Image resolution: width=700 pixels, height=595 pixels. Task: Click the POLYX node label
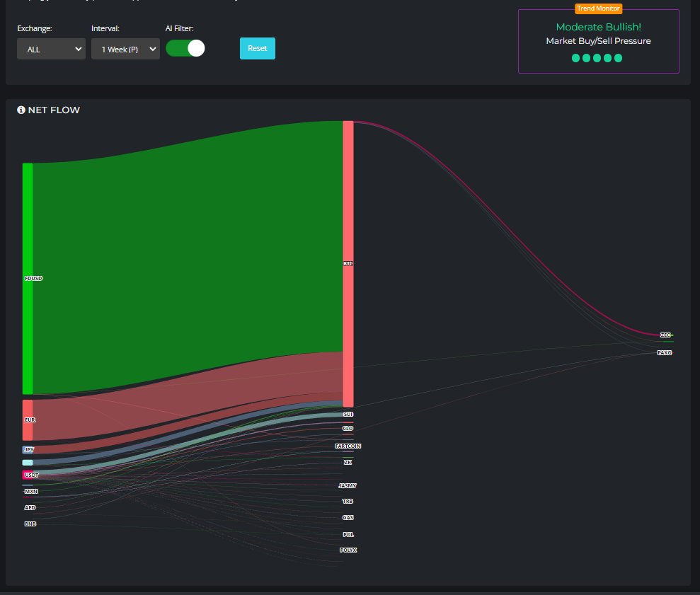pos(348,550)
